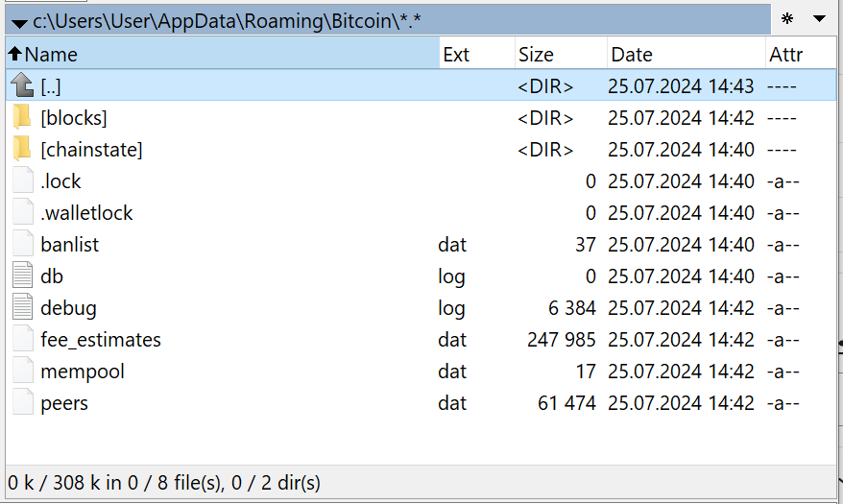
Task: Click the 6 384 size value
Action: pos(572,308)
